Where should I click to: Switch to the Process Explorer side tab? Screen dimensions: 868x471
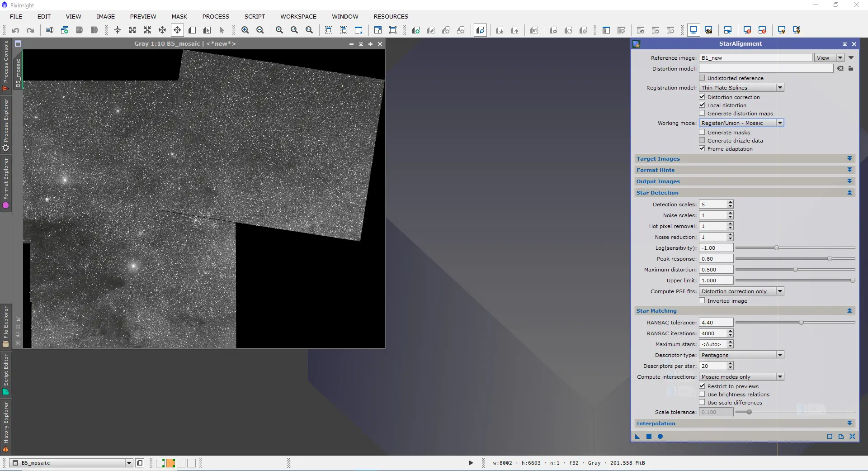(x=6, y=125)
